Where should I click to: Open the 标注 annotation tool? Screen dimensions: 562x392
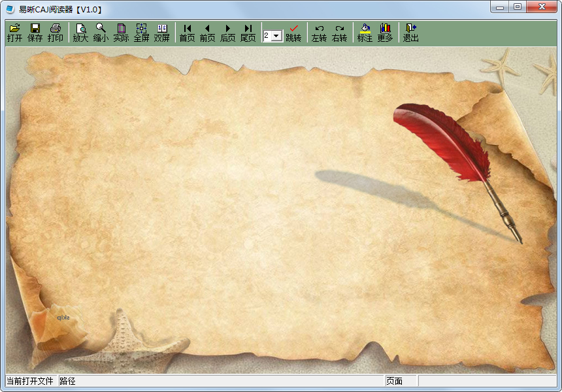pos(365,33)
